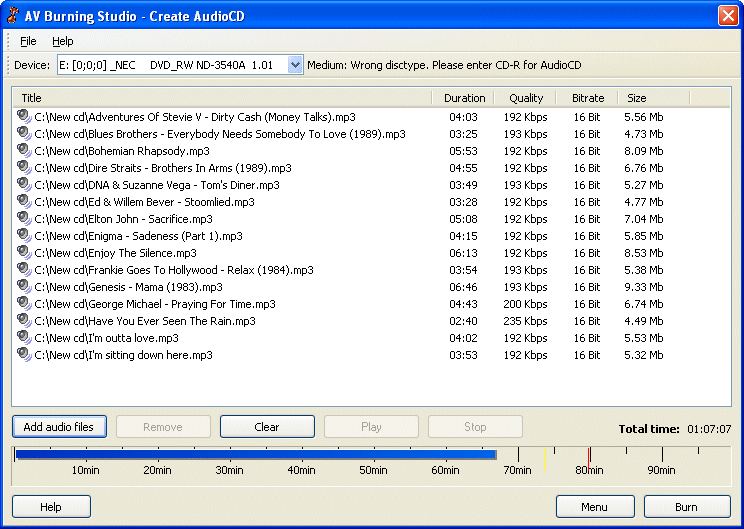The width and height of the screenshot is (744, 529).
Task: Click the audio icon beside Frankie Goes To Hollywood
Action: (24, 269)
